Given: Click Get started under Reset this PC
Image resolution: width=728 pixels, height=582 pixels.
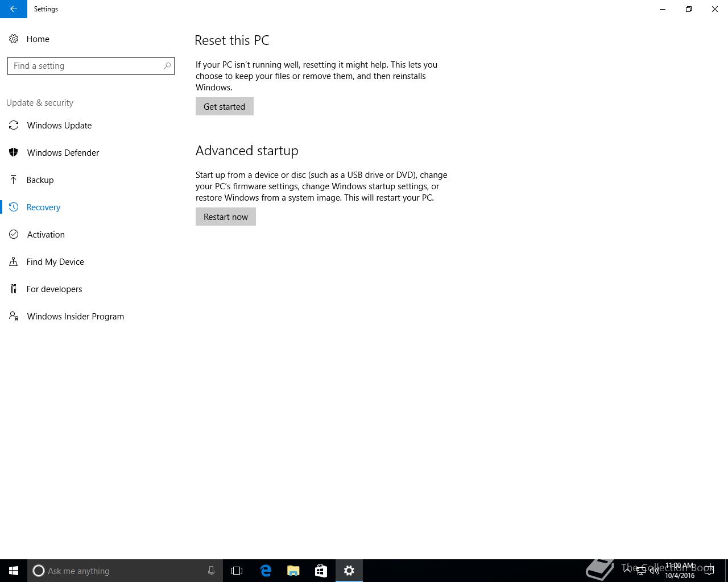Looking at the screenshot, I should coord(225,106).
